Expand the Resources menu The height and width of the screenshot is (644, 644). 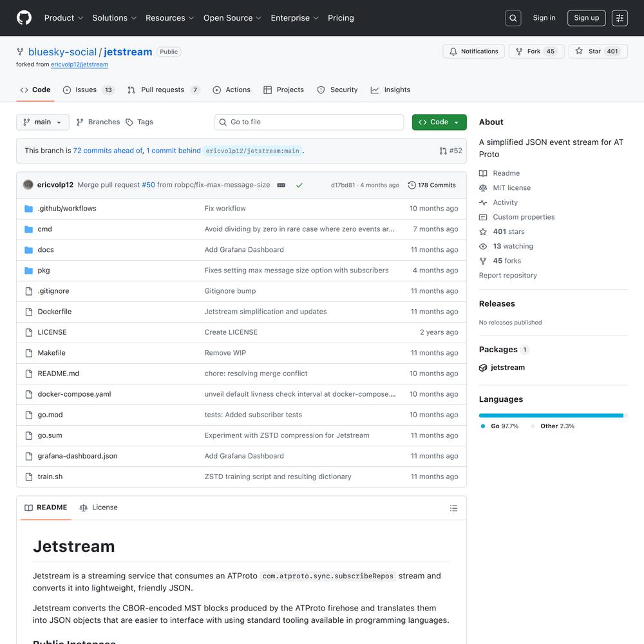click(169, 18)
